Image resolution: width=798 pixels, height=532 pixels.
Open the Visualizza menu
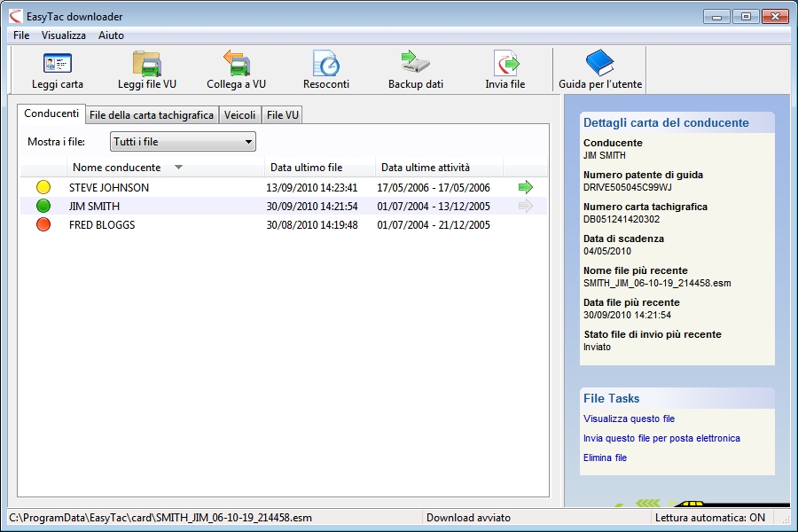pos(64,35)
